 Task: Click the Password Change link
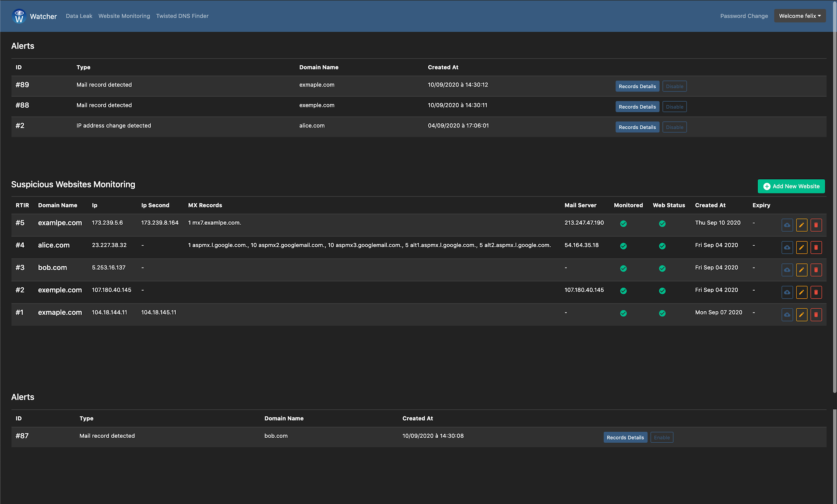744,16
